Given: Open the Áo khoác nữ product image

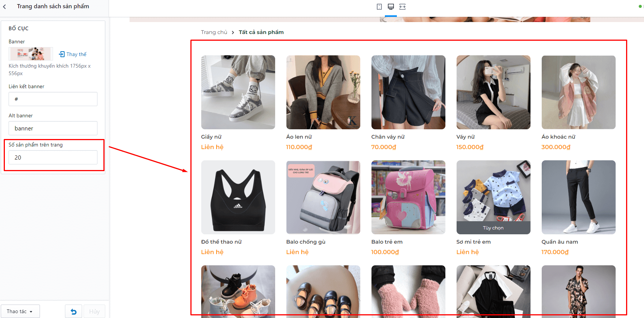Looking at the screenshot, I should (579, 92).
